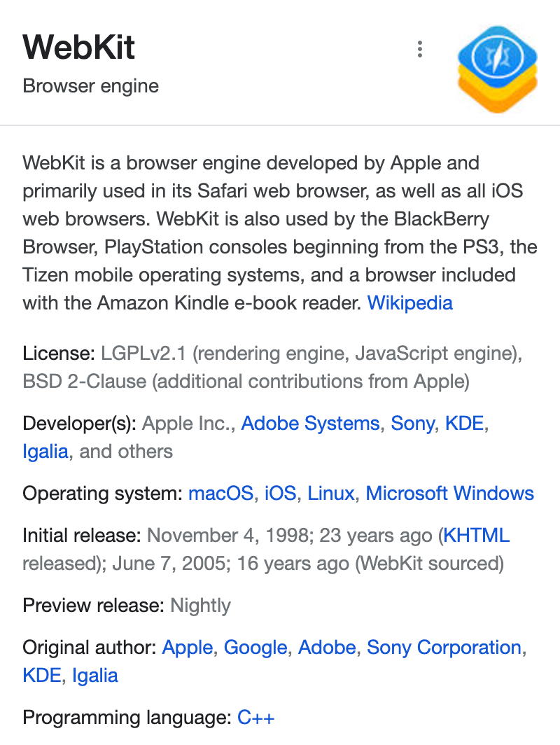Open the Adobe original author link

(327, 647)
